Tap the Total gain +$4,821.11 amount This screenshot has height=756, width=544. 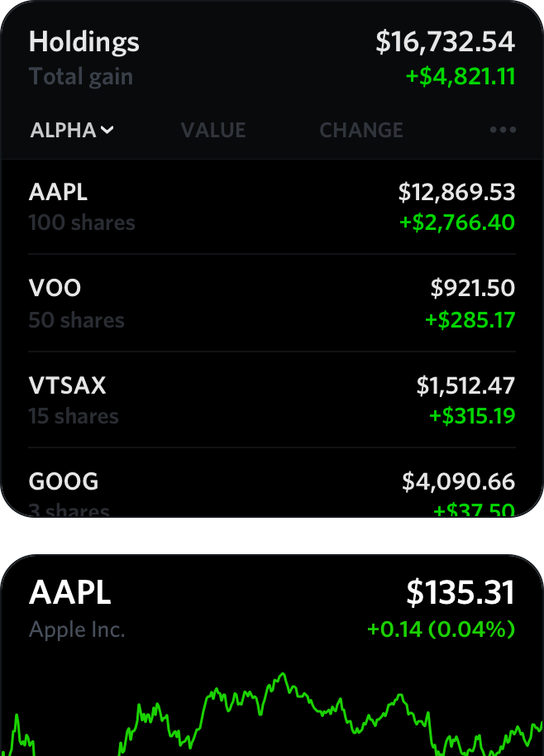[x=460, y=77]
